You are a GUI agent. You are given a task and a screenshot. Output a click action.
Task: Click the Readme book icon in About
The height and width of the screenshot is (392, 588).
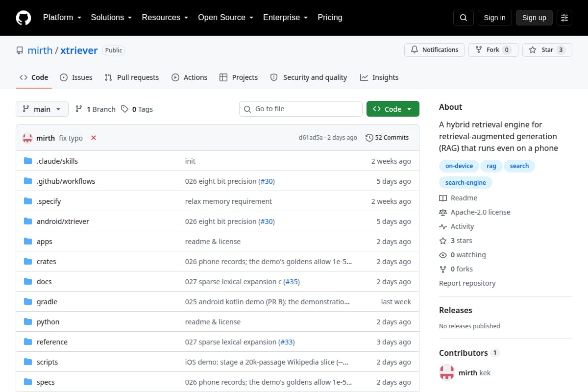[x=443, y=198]
